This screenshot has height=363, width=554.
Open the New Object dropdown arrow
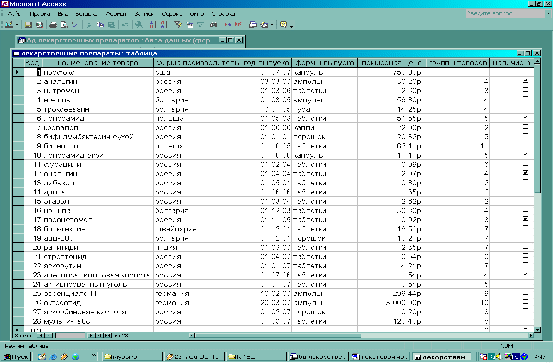(272, 25)
